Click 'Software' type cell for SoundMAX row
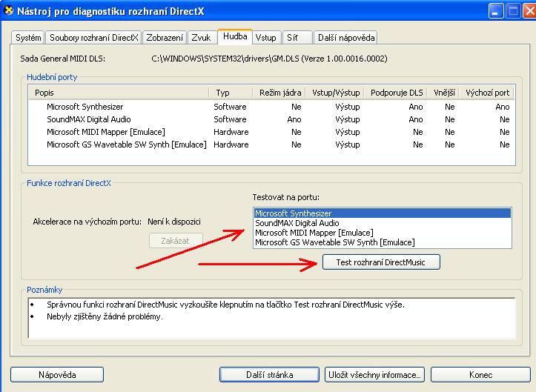 coord(230,119)
